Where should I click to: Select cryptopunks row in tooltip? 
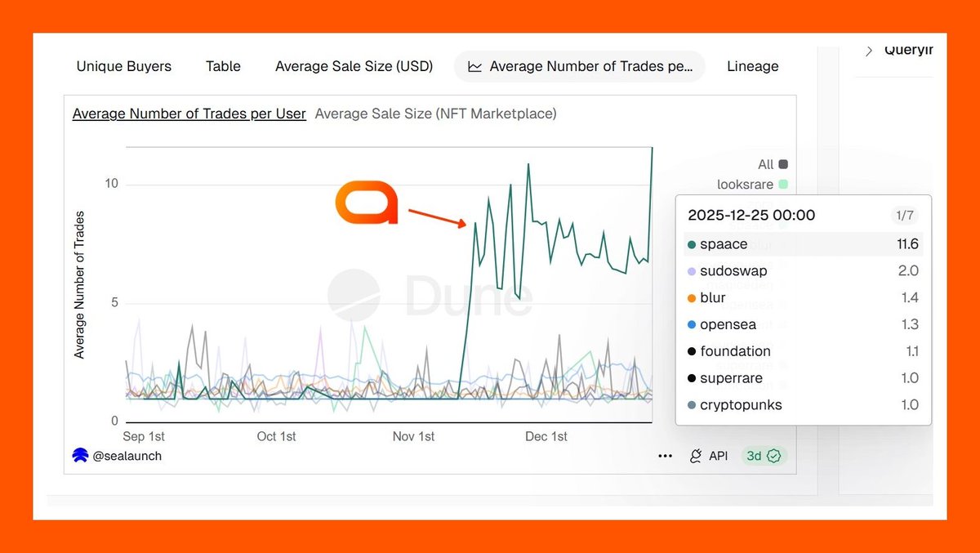pyautogui.click(x=803, y=405)
